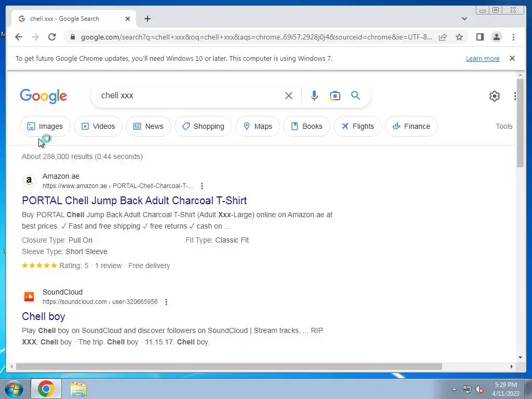Open the three-dot menu for Amazon.ae result
Image resolution: width=532 pixels, height=399 pixels.
[x=202, y=186]
